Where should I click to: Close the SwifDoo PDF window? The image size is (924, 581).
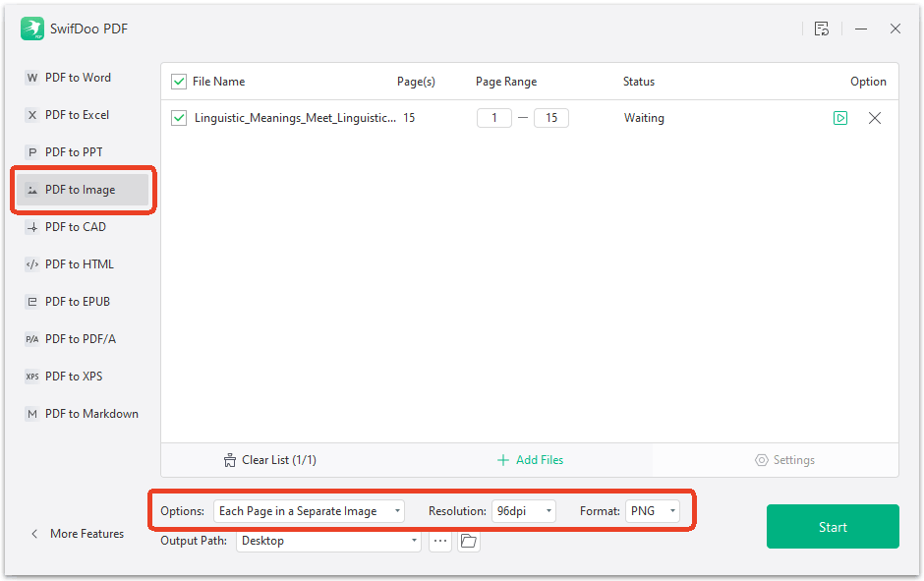[895, 29]
